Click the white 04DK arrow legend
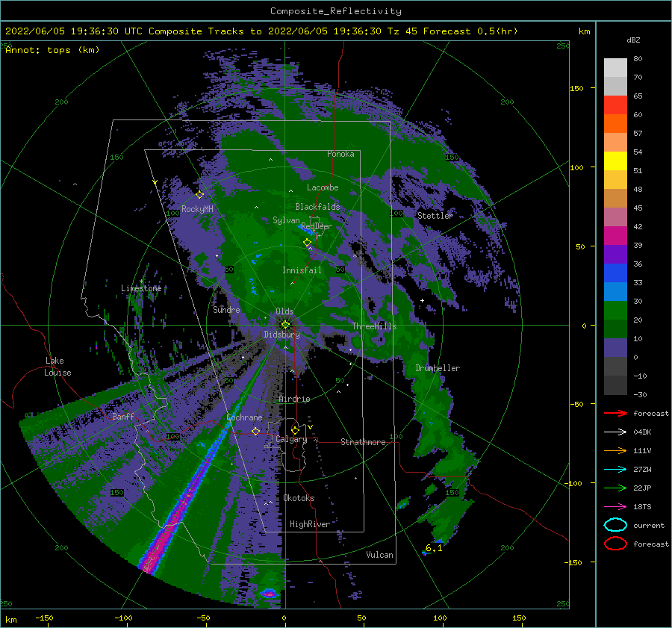This screenshot has width=672, height=628. point(615,432)
